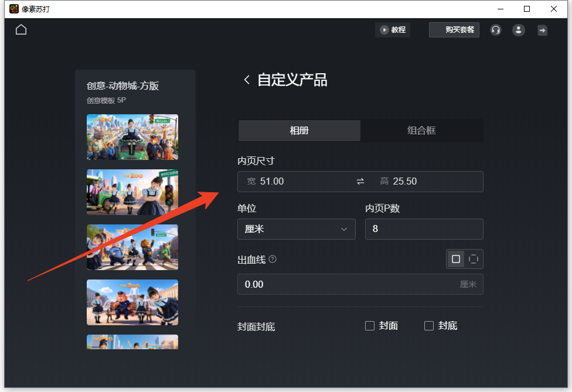Image resolution: width=572 pixels, height=392 pixels.
Task: Select fourth thumbnail with fountain bench scene
Action: point(132,302)
